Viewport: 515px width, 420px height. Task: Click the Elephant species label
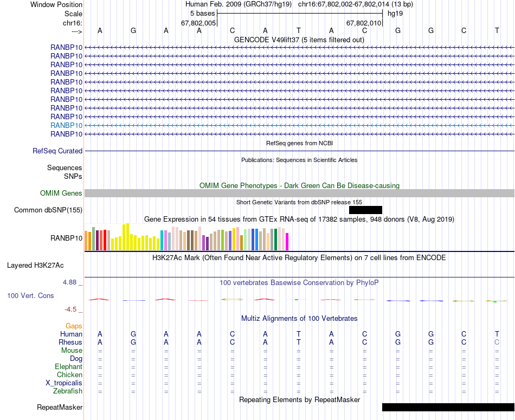click(69, 366)
